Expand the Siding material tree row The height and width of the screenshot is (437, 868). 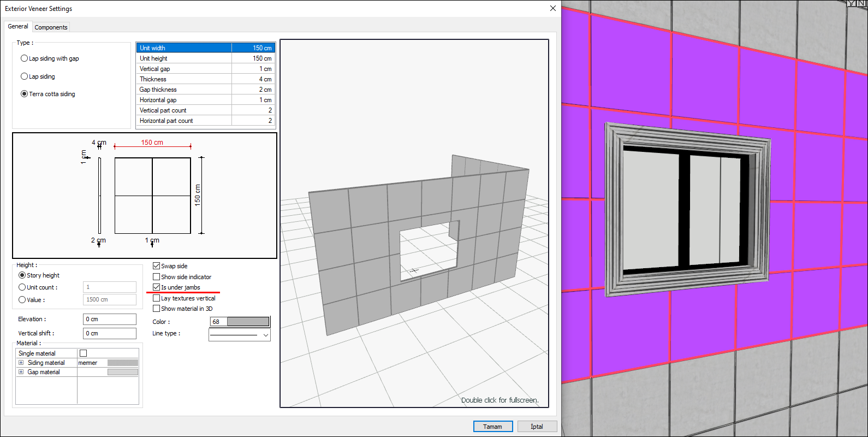point(21,363)
